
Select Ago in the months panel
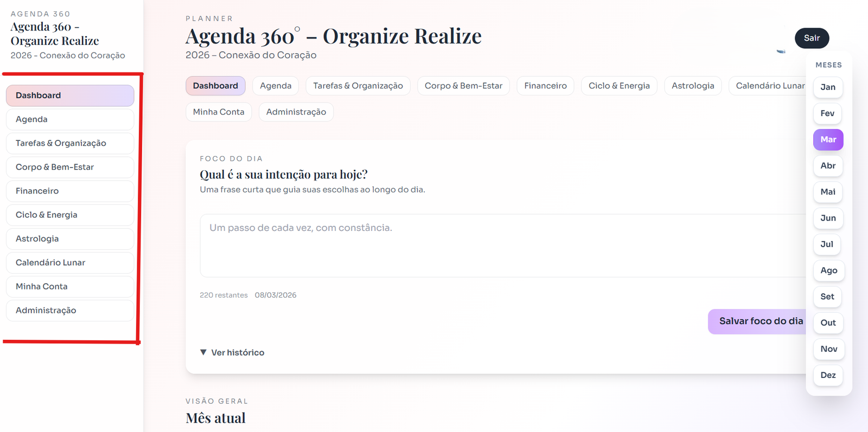[829, 270]
